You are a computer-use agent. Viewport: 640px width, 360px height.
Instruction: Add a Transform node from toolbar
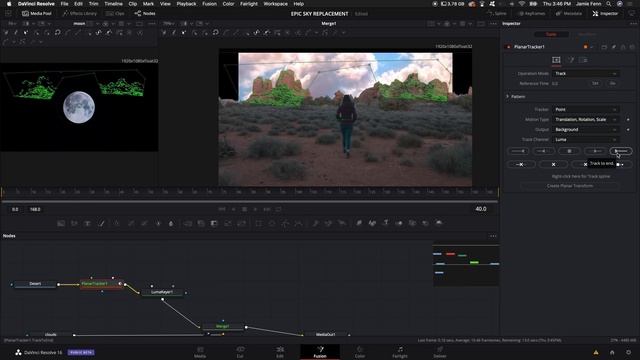click(x=242, y=223)
